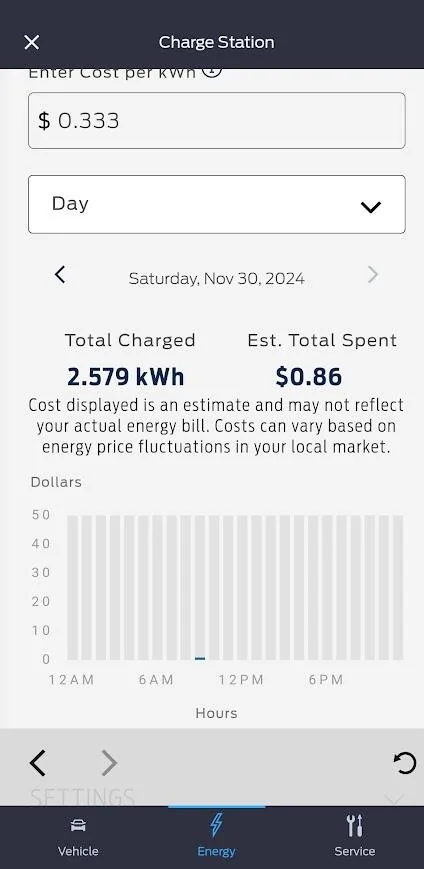
Task: Open the Day period dropdown
Action: 217,204
